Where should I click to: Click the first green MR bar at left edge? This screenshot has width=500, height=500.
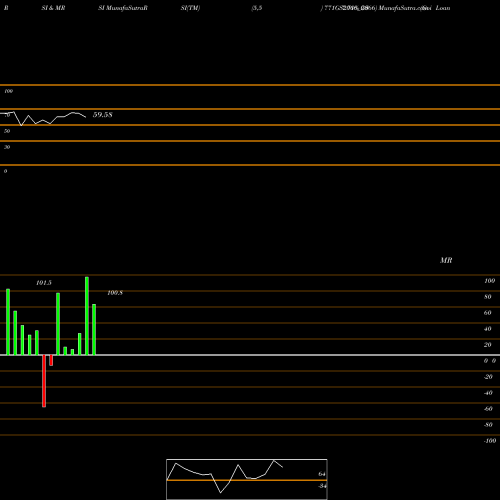pos(8,322)
